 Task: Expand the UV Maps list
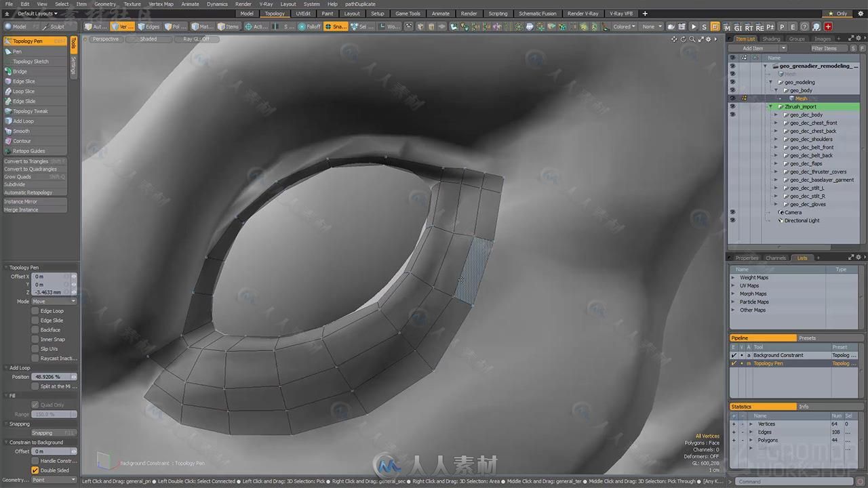tap(733, 285)
